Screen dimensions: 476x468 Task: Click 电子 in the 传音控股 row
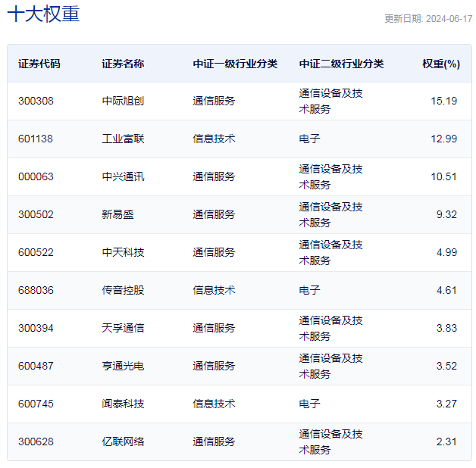point(310,290)
